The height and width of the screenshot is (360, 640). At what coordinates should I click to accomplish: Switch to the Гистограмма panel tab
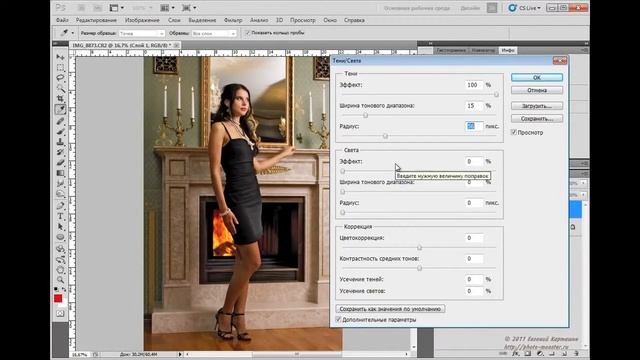[x=451, y=50]
